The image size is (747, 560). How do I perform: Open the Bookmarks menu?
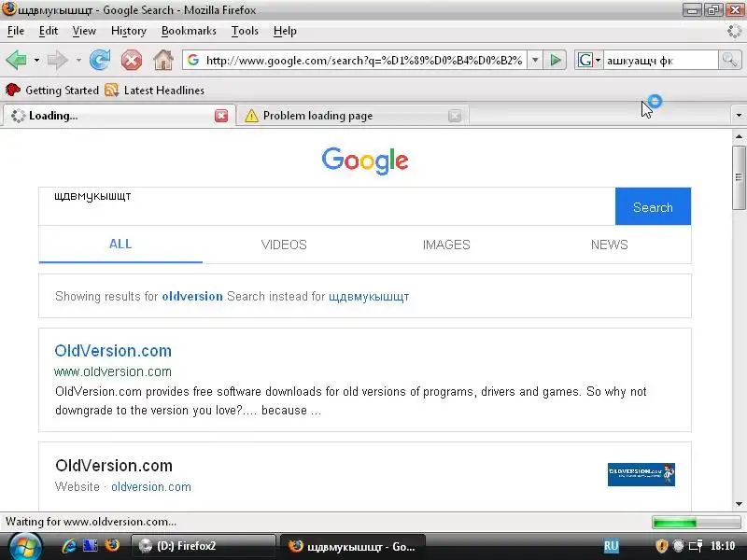(189, 31)
